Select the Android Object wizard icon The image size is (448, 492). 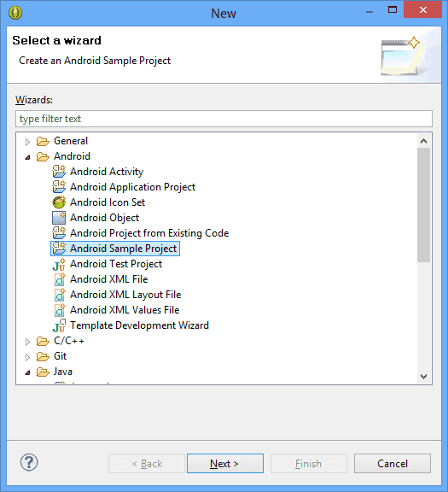(59, 218)
